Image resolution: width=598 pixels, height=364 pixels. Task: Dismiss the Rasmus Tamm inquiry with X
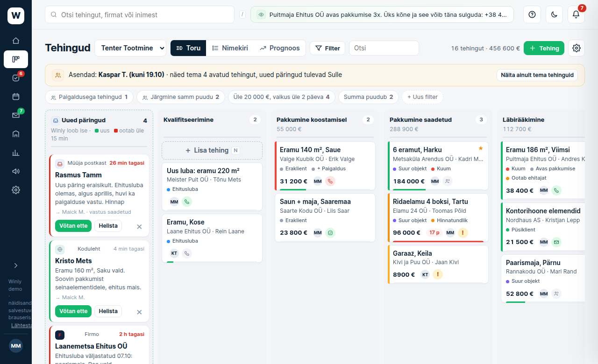(139, 226)
